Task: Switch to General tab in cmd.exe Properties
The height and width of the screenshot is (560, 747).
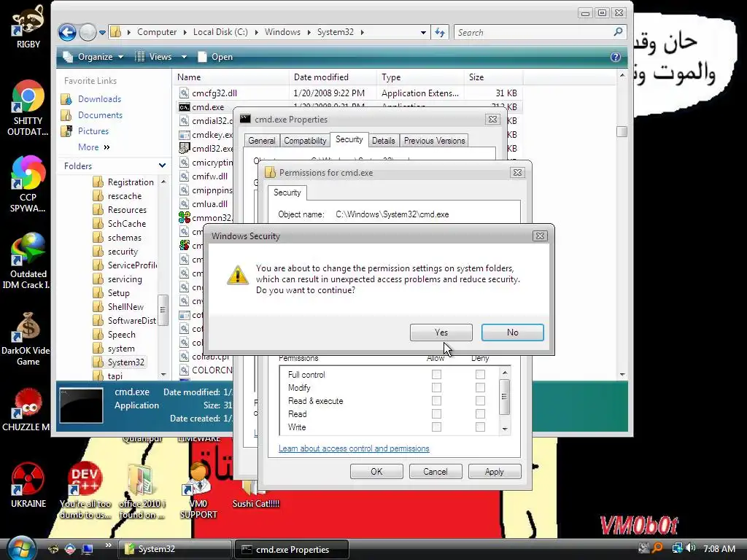Action: 262,141
